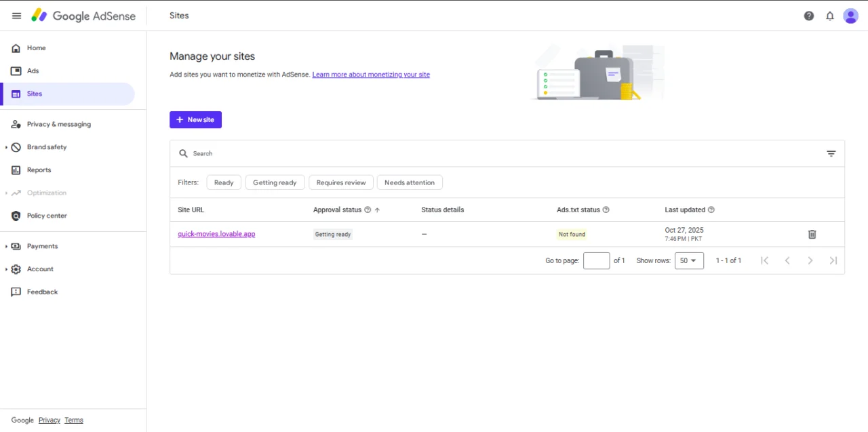Open Home in the sidebar

(68, 48)
